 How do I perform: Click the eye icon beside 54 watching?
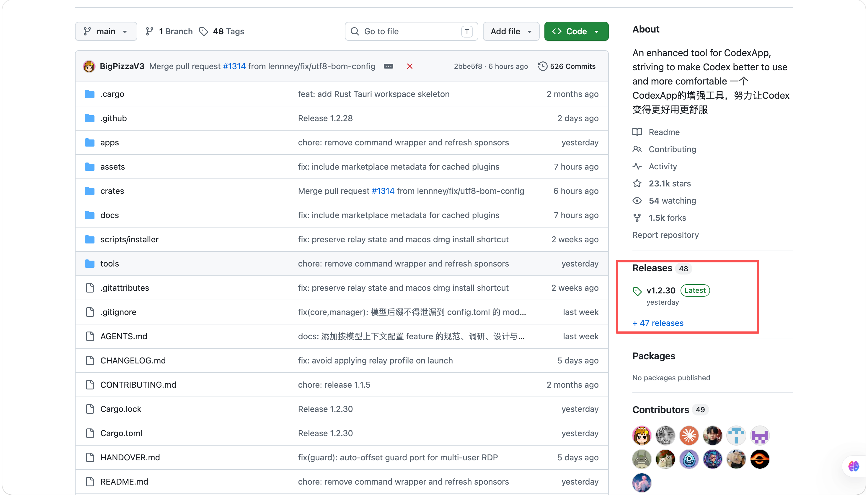[637, 201]
